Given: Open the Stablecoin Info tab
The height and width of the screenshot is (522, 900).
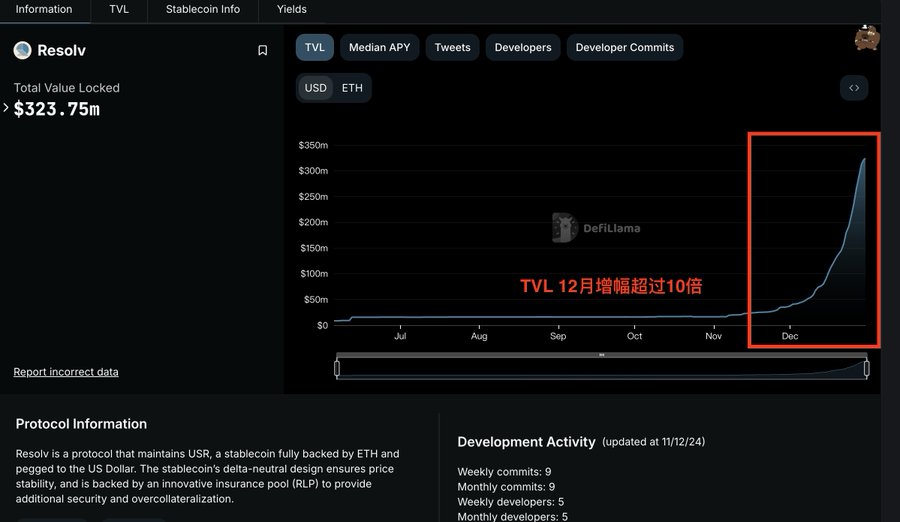Looking at the screenshot, I should pos(203,10).
